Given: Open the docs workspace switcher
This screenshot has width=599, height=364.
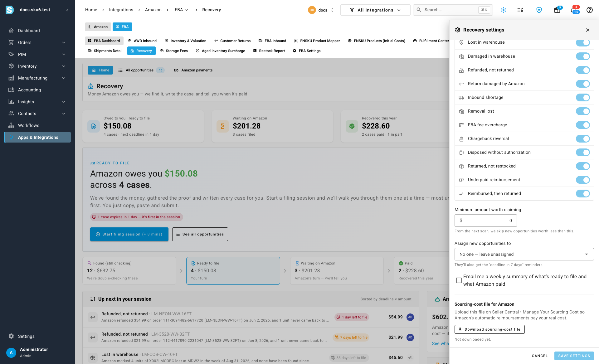Looking at the screenshot, I should tap(321, 10).
